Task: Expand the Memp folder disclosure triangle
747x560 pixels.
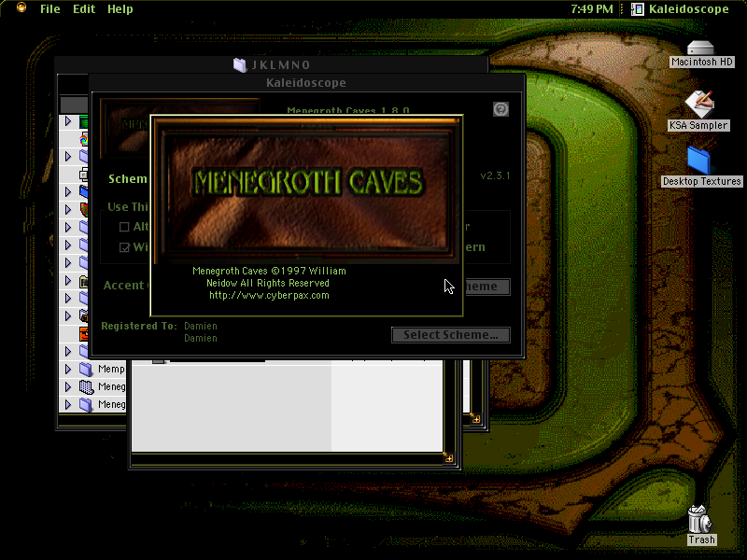Action: pyautogui.click(x=68, y=369)
